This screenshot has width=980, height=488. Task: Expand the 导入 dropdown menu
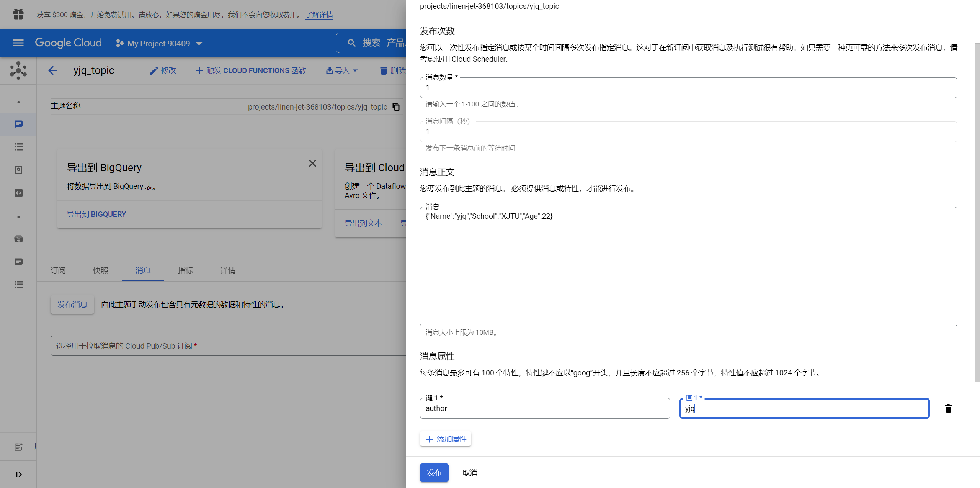(341, 70)
